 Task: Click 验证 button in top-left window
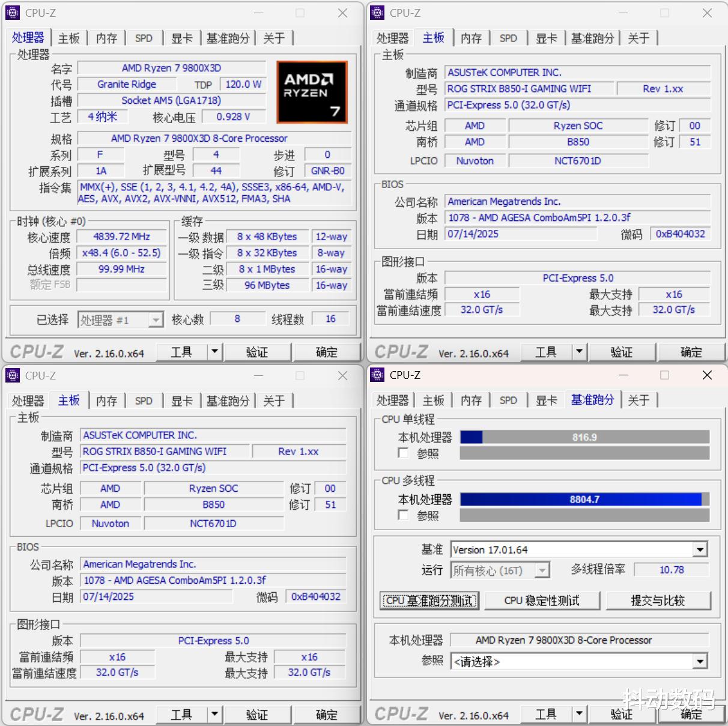pyautogui.click(x=257, y=351)
